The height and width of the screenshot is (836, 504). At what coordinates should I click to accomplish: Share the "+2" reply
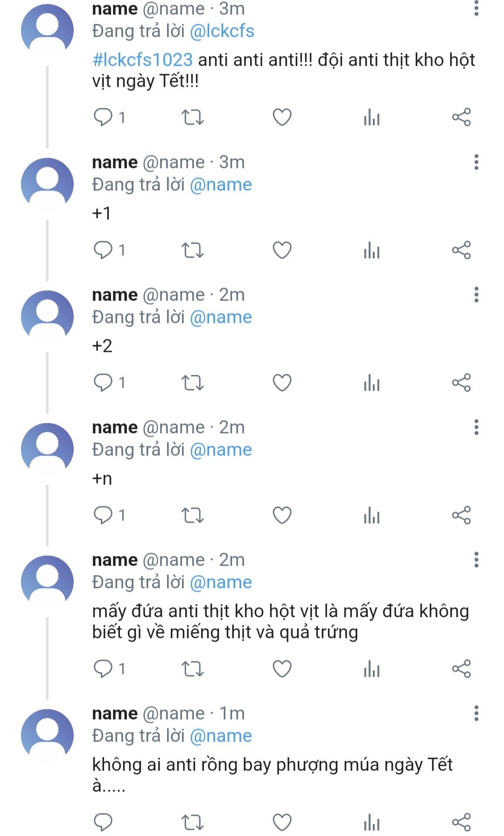click(x=461, y=383)
